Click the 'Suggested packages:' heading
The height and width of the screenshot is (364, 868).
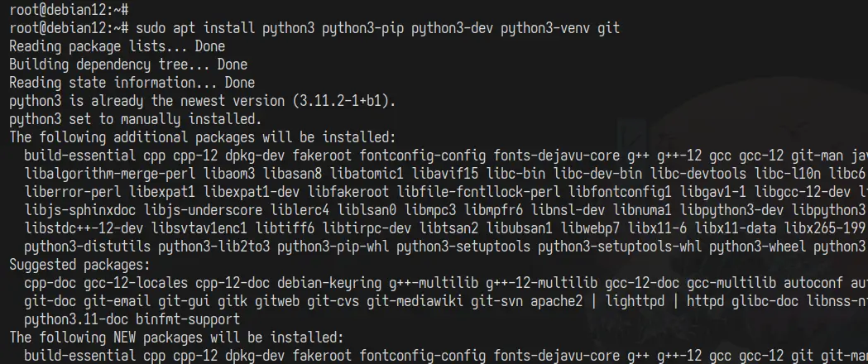pyautogui.click(x=79, y=265)
